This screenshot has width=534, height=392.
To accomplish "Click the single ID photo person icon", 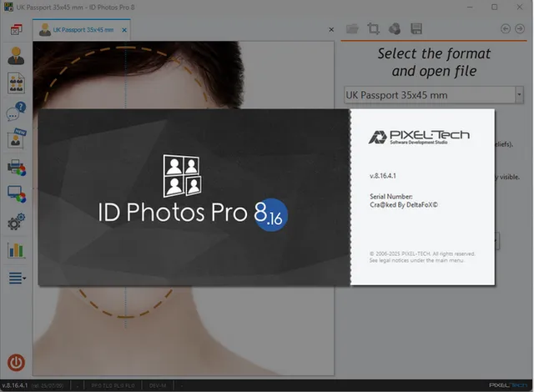I will [x=16, y=56].
